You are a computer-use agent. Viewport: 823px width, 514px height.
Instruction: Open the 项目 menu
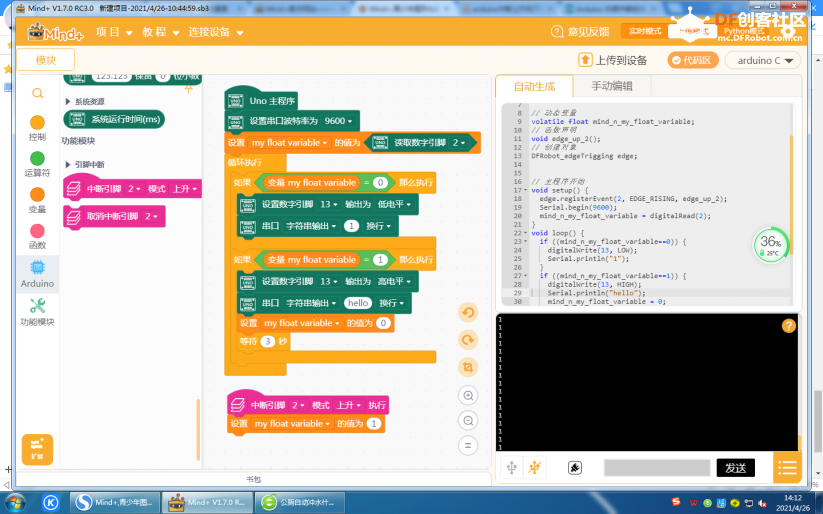coord(114,32)
